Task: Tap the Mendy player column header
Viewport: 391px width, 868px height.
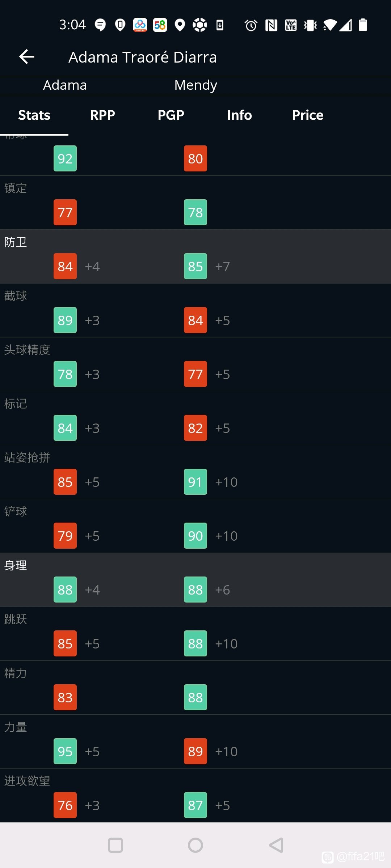Action: tap(195, 85)
